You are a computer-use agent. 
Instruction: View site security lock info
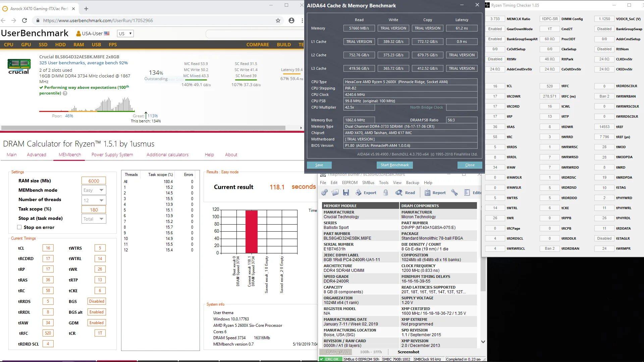point(38,20)
